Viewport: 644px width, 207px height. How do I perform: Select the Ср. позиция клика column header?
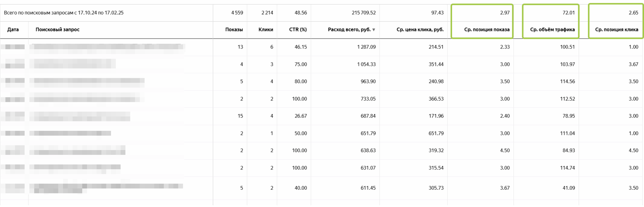pos(616,29)
